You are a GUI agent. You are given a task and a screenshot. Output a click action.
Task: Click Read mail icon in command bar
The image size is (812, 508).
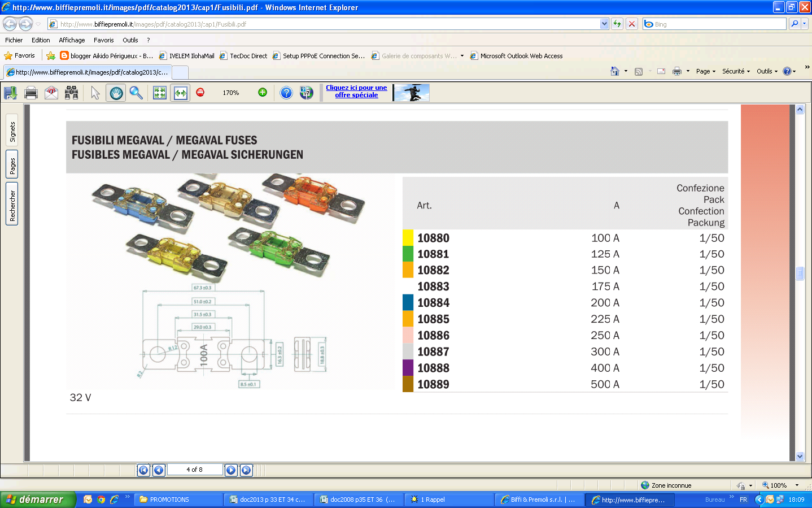661,71
